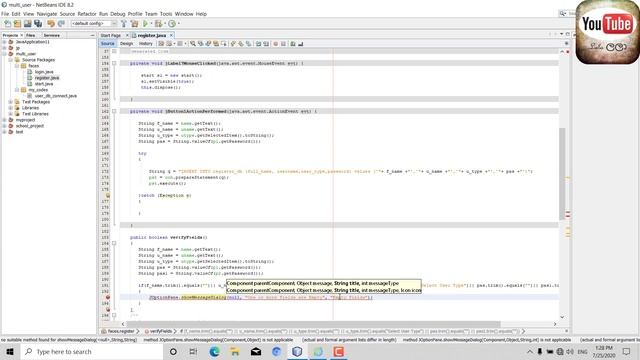Click the Stop Macro Recording icon
Image resolution: width=640 pixels, height=360 pixels.
click(x=283, y=44)
